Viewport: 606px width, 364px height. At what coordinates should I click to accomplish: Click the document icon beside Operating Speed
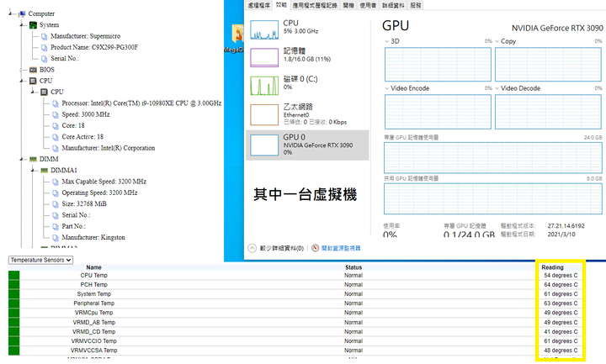[56, 193]
